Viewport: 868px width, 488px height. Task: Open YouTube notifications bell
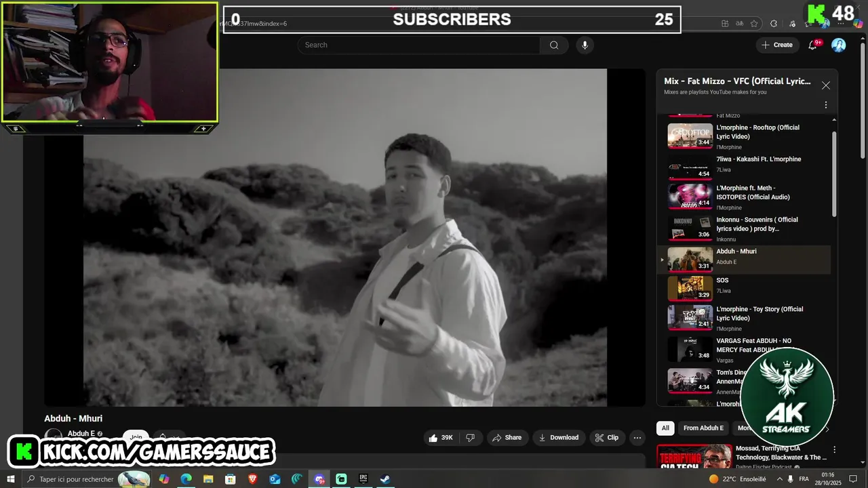[812, 45]
